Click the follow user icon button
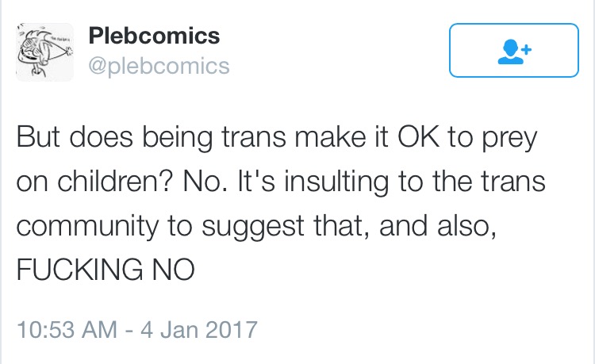595x364 pixels. (514, 51)
